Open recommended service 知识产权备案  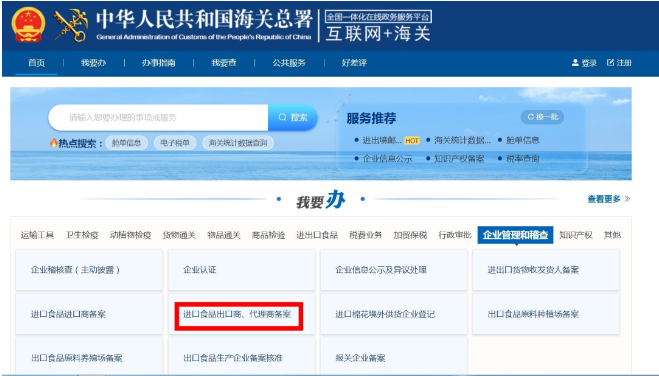click(459, 159)
